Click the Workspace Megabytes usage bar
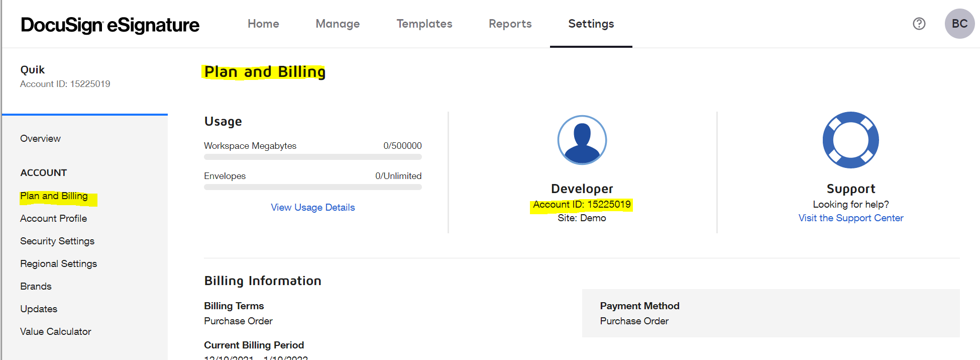 (x=313, y=157)
